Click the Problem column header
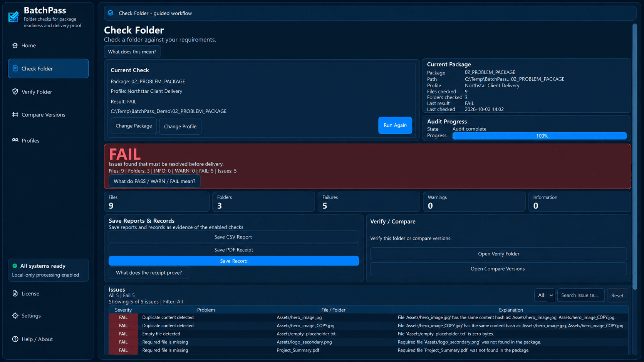Viewport: 644px width, 362px height. pos(206,310)
